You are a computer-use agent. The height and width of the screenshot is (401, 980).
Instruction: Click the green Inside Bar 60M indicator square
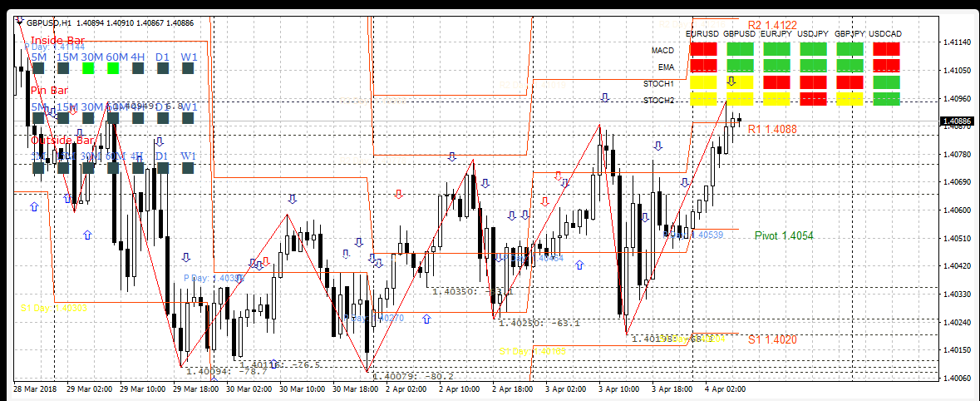(x=113, y=68)
